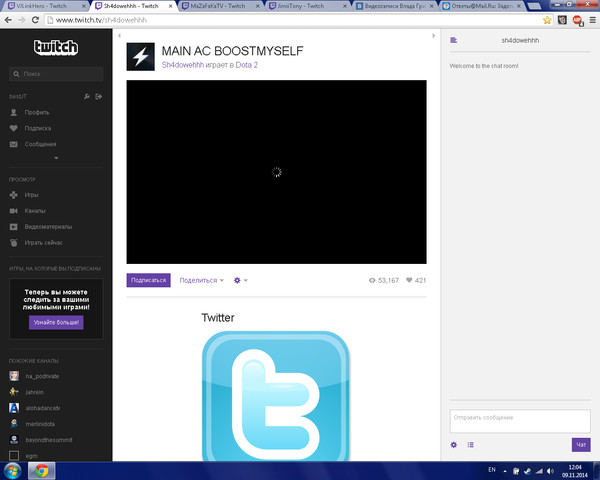Open the gear options dropdown below video

pos(241,280)
